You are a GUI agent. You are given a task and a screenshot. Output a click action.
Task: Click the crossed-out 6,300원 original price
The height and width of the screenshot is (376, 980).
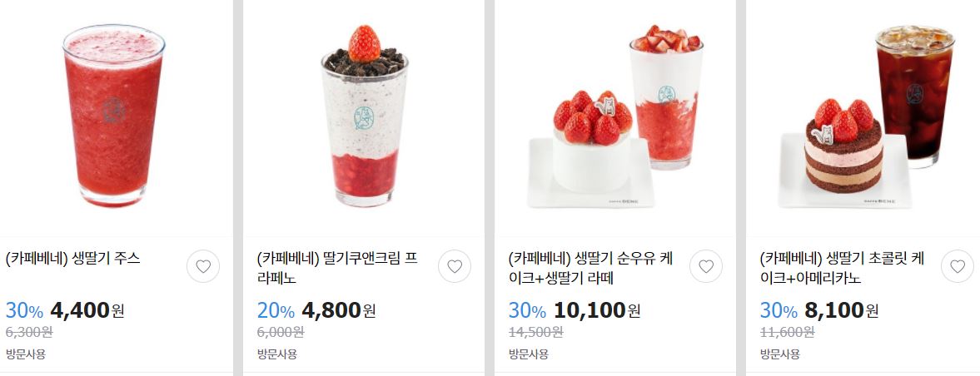pos(29,332)
